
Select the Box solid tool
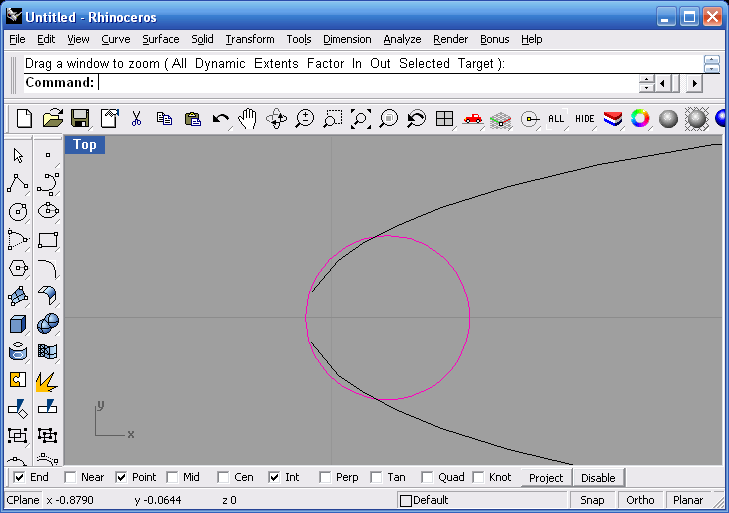18,324
